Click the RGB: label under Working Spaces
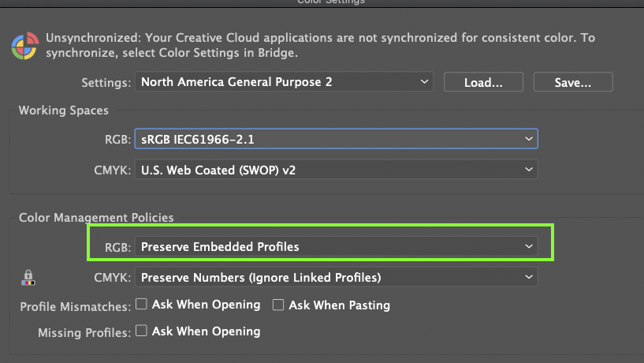The height and width of the screenshot is (363, 644). coord(117,140)
